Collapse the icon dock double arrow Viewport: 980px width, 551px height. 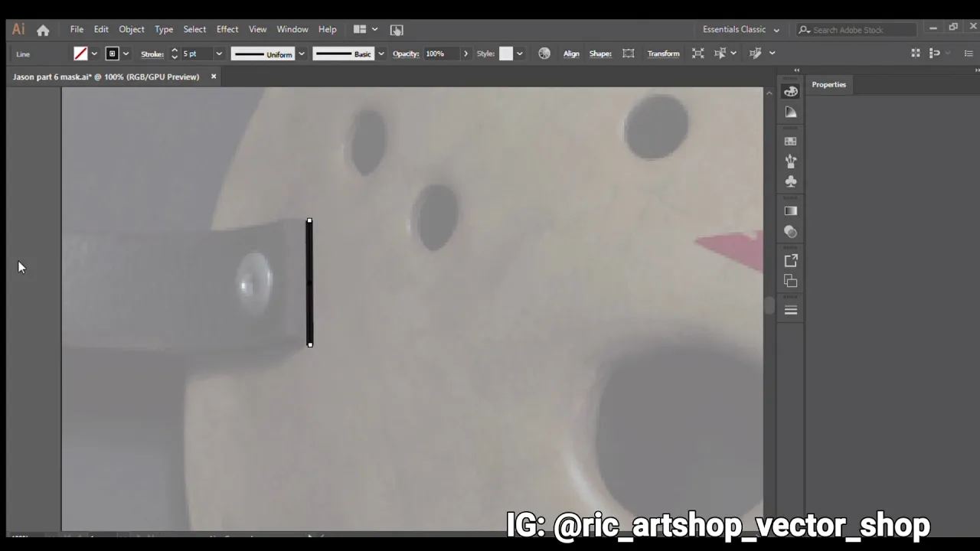796,70
